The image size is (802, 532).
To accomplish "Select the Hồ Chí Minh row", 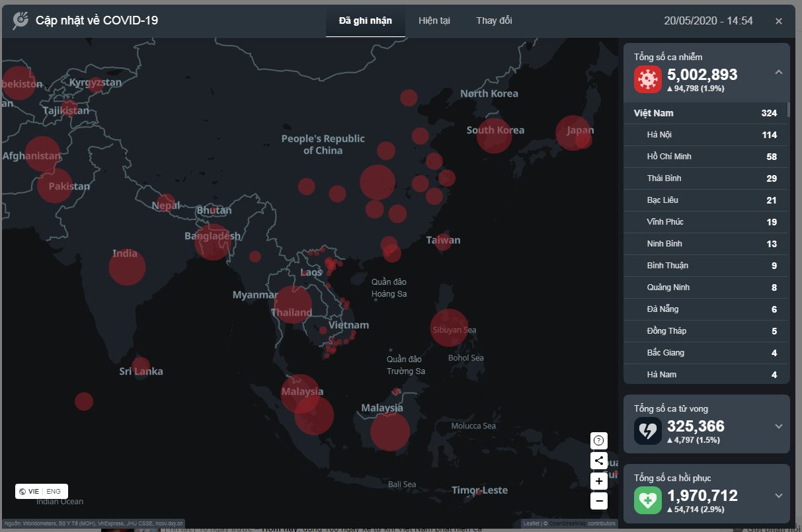I will [705, 157].
